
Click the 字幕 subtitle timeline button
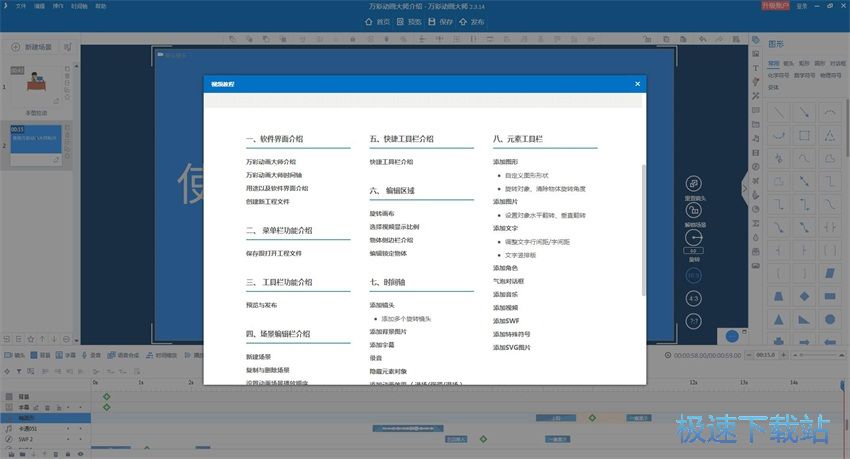click(x=66, y=355)
